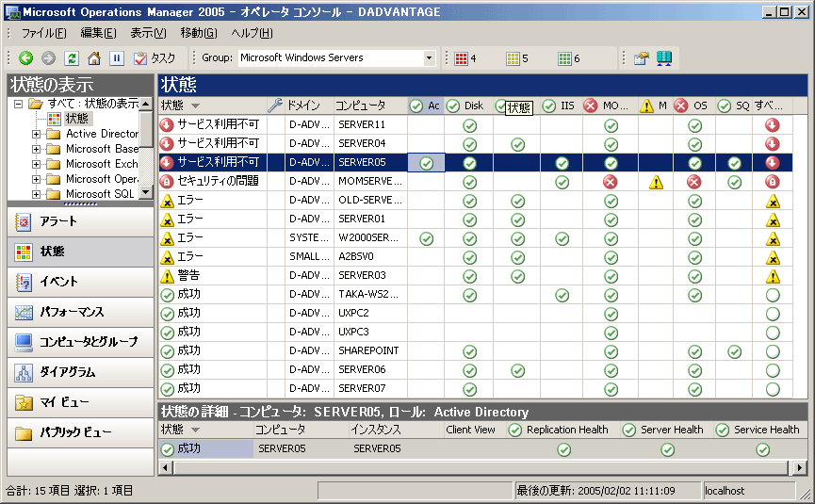This screenshot has height=504, width=815.
Task: Click the red alerts grid icon
Action: click(x=461, y=58)
